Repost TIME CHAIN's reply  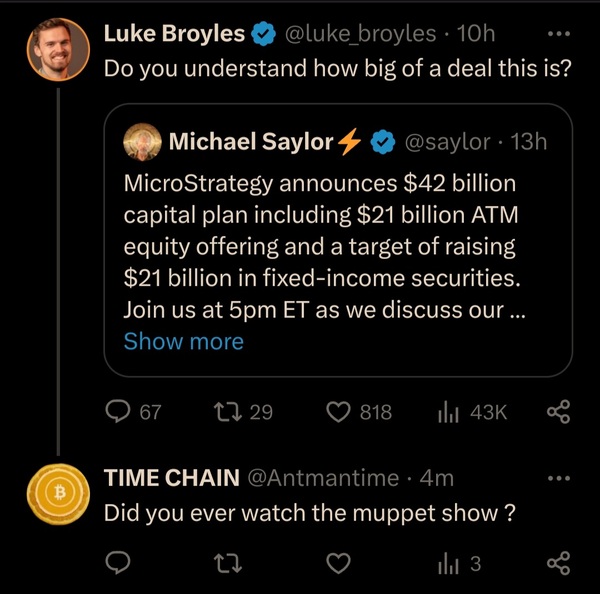tap(228, 563)
